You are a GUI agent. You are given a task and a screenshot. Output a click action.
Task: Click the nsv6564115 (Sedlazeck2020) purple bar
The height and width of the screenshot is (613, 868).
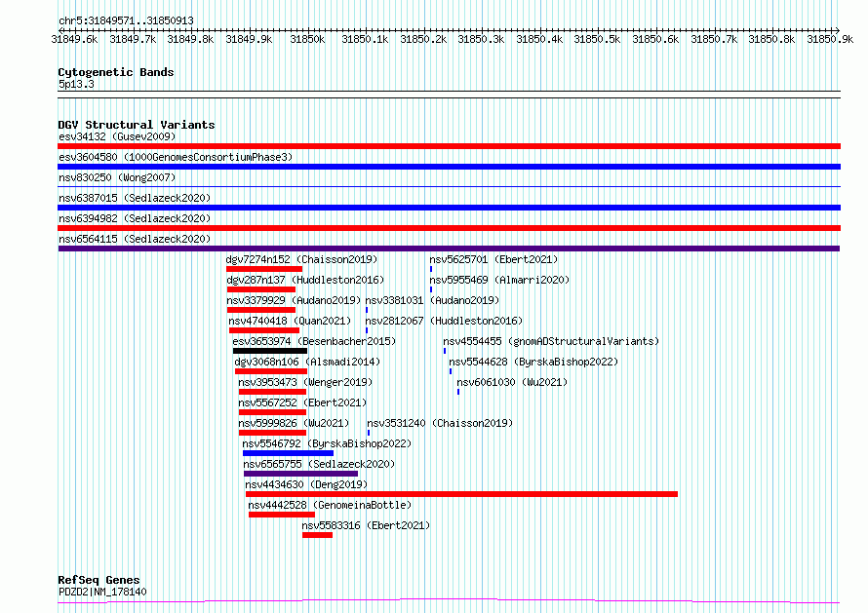coord(449,249)
